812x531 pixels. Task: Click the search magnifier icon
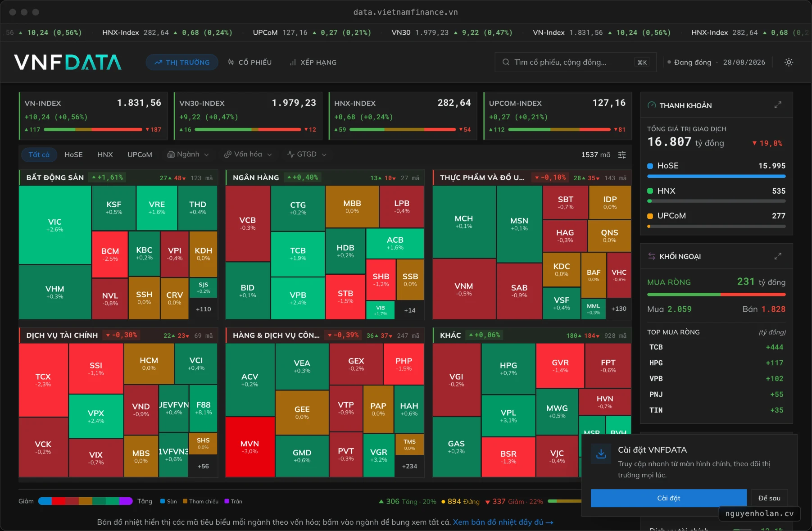coord(506,62)
